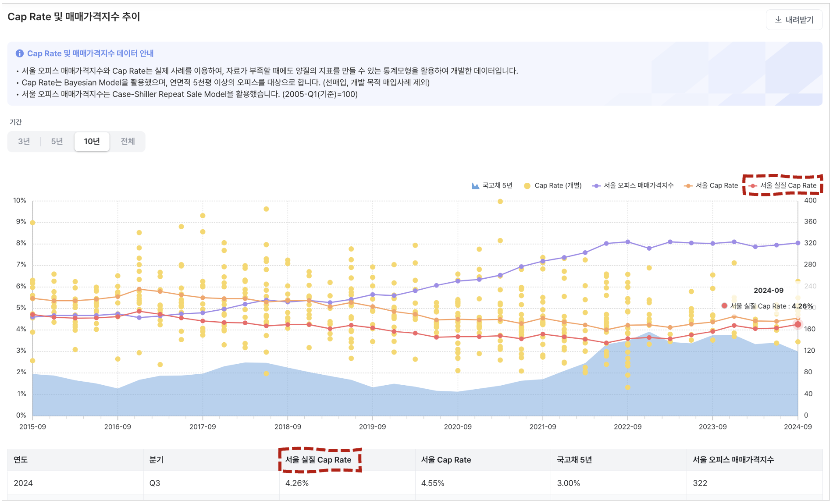
Task: Switch to the 10년 period tab
Action: coord(92,142)
